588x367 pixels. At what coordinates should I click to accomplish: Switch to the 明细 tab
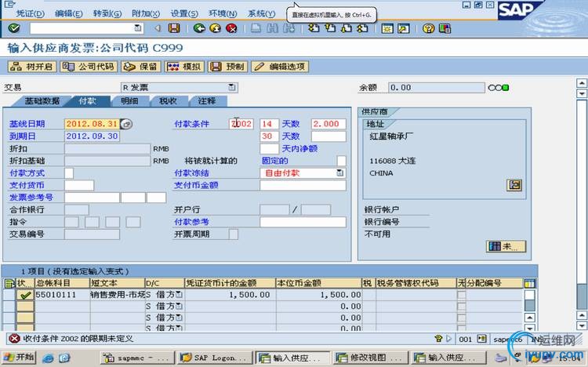point(129,101)
